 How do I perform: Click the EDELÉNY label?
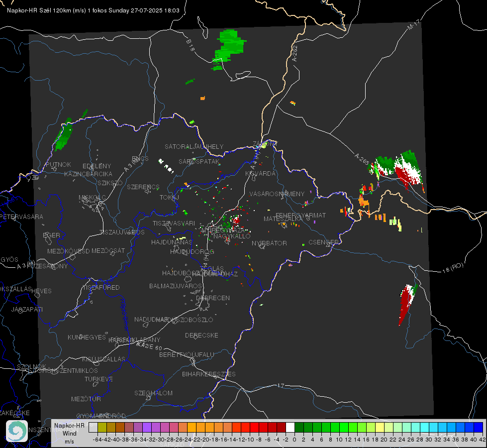[97, 166]
